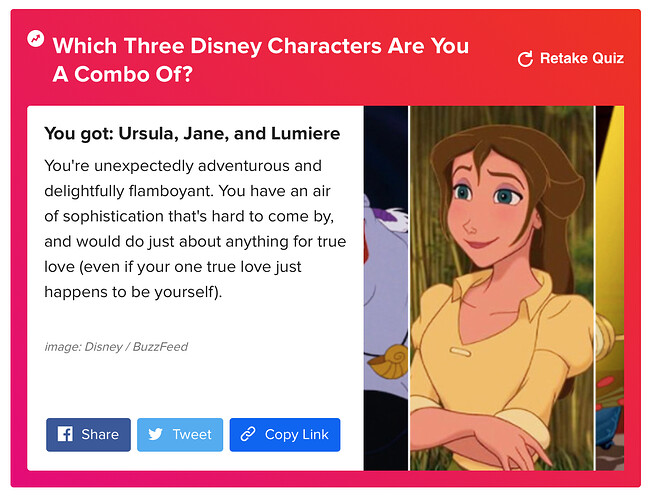
Task: Open the quiz title heading link
Action: point(261,60)
